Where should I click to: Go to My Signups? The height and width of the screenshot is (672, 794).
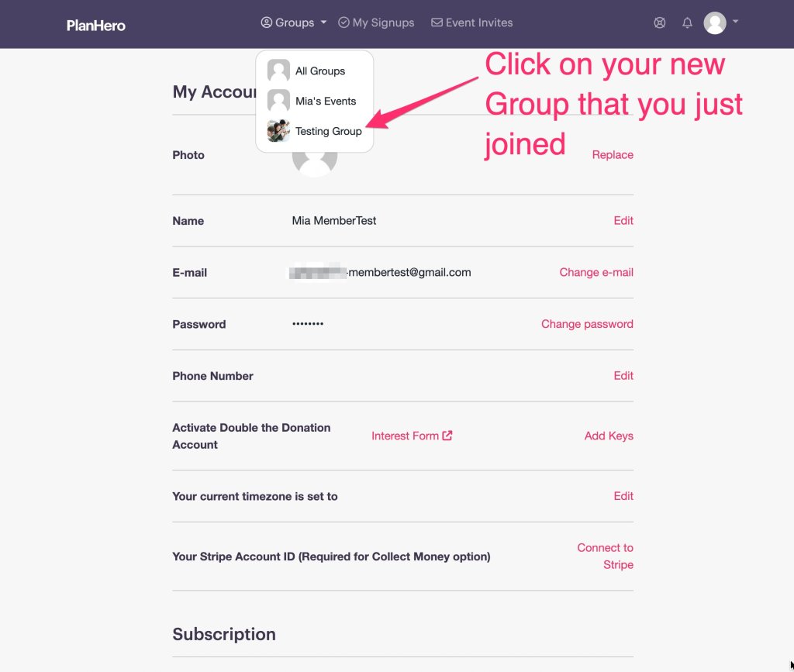(x=376, y=23)
